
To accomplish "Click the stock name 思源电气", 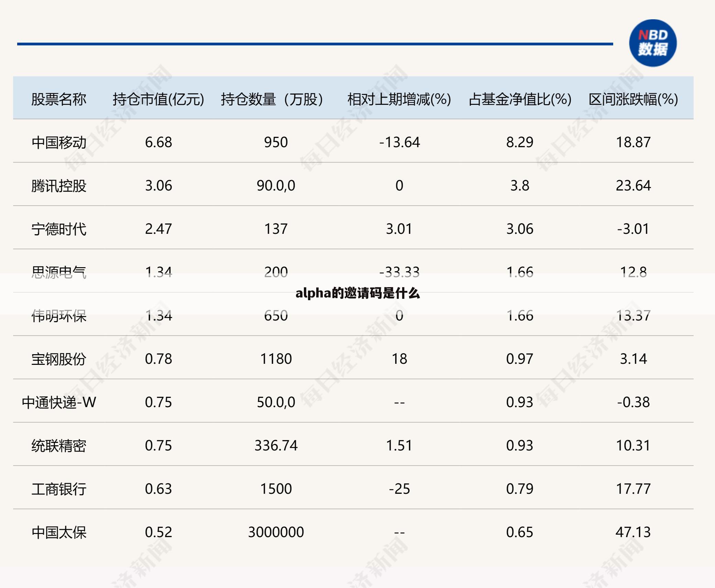I will pyautogui.click(x=59, y=272).
